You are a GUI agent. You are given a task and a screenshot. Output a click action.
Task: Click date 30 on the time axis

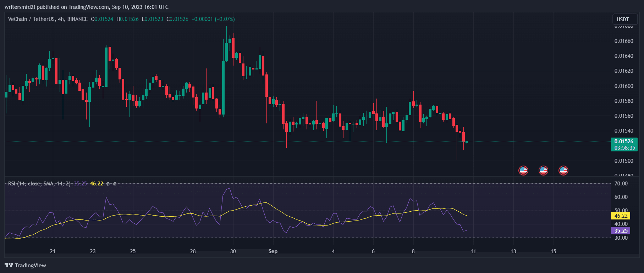click(233, 251)
